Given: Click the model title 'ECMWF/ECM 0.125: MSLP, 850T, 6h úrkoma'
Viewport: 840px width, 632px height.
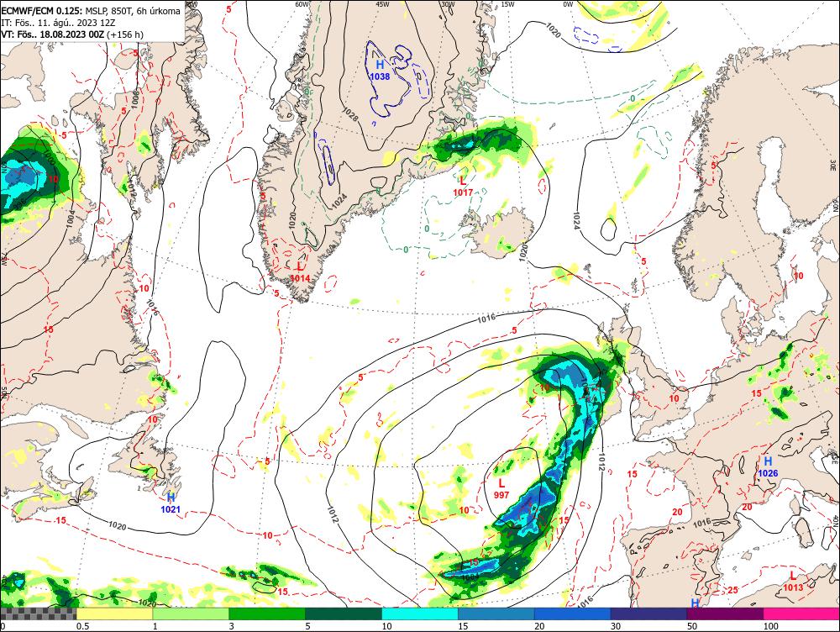Looking at the screenshot, I should (91, 11).
